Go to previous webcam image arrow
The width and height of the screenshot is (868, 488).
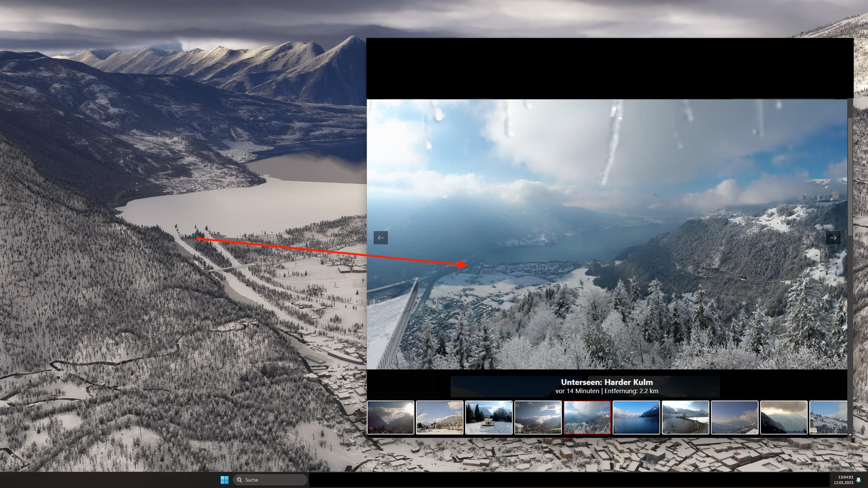tap(381, 238)
